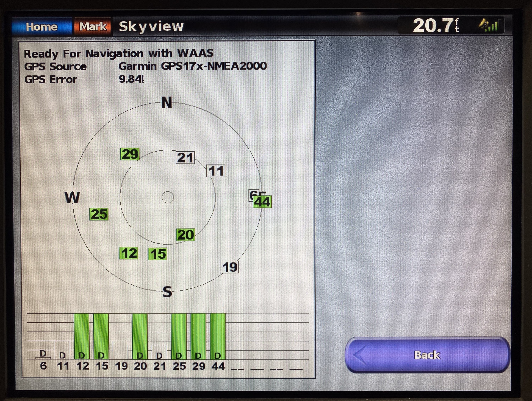Screen dimensions: 532x401
Task: Select satellite 12 green marker
Action: click(x=129, y=253)
